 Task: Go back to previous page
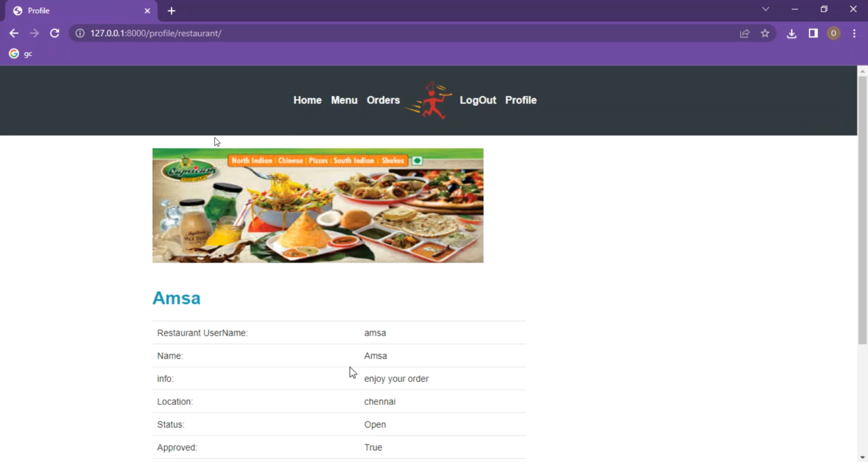click(14, 34)
